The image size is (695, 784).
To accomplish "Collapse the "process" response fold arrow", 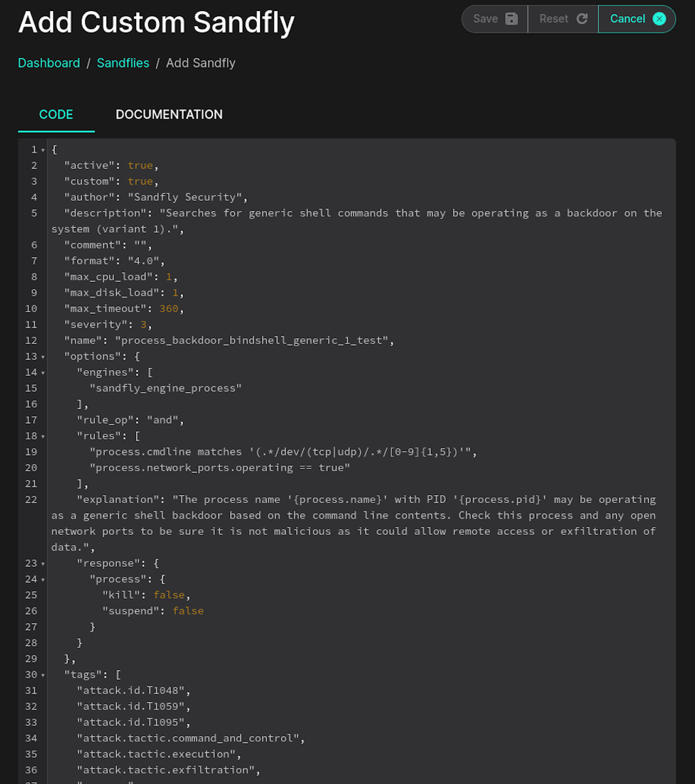I will tap(43, 579).
